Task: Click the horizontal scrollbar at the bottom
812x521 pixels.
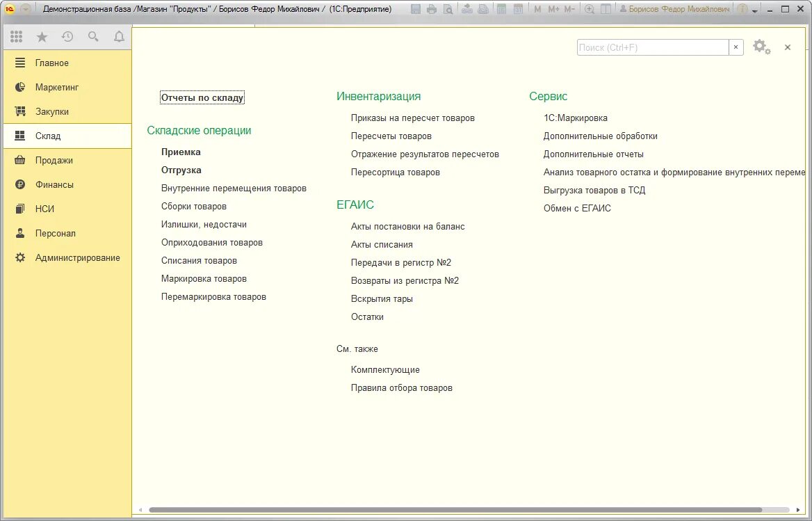Action: [455, 510]
